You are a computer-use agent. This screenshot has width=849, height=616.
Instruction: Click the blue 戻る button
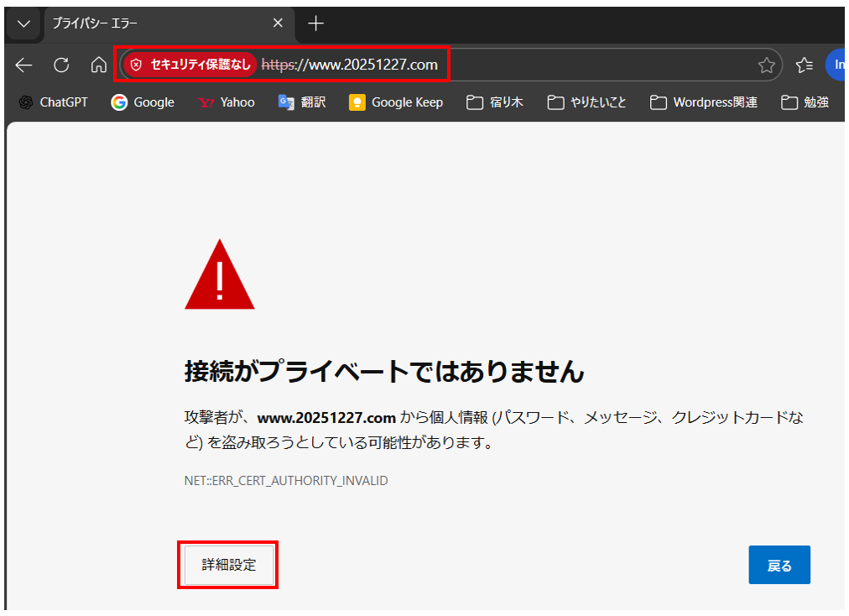click(x=779, y=565)
